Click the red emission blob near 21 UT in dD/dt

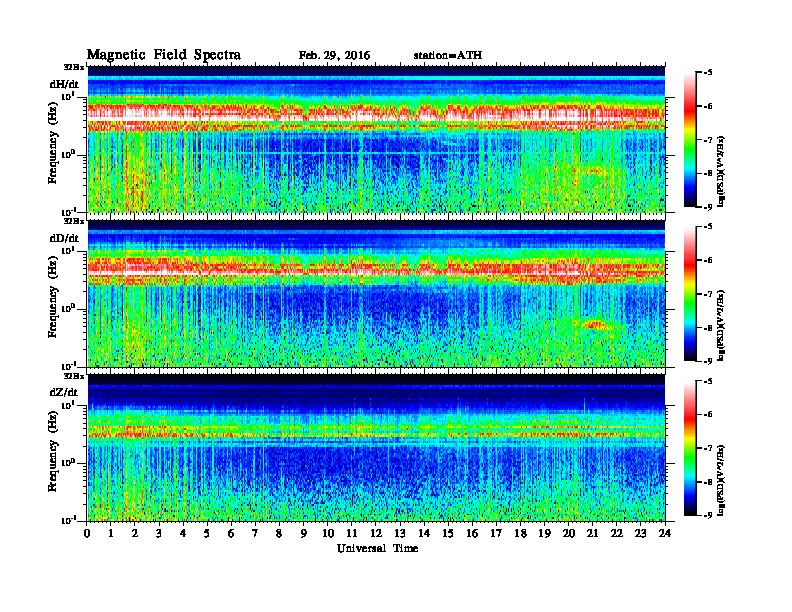click(x=594, y=325)
